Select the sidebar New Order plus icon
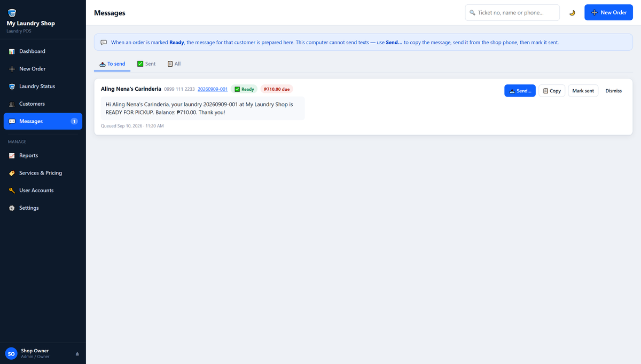Viewport: 641px width, 364px height. click(x=12, y=69)
